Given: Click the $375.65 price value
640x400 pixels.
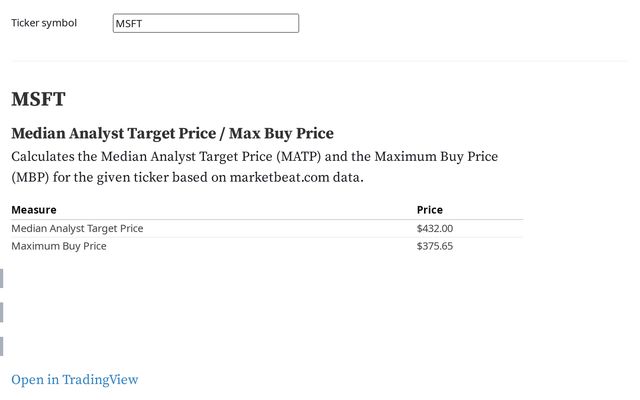Looking at the screenshot, I should pyautogui.click(x=434, y=246).
